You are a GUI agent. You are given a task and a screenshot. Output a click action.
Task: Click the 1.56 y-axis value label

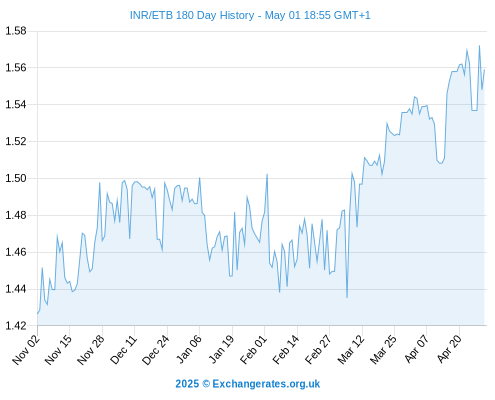pos(15,68)
